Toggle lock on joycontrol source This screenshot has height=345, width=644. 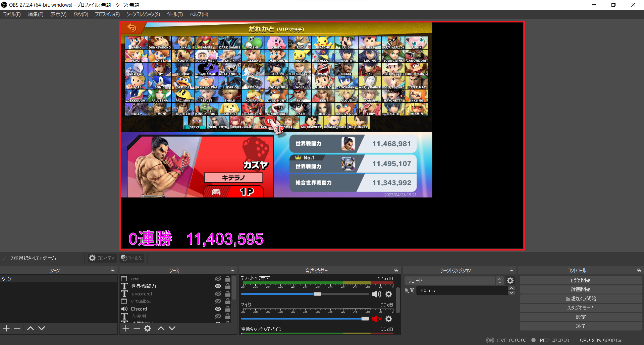click(x=228, y=294)
